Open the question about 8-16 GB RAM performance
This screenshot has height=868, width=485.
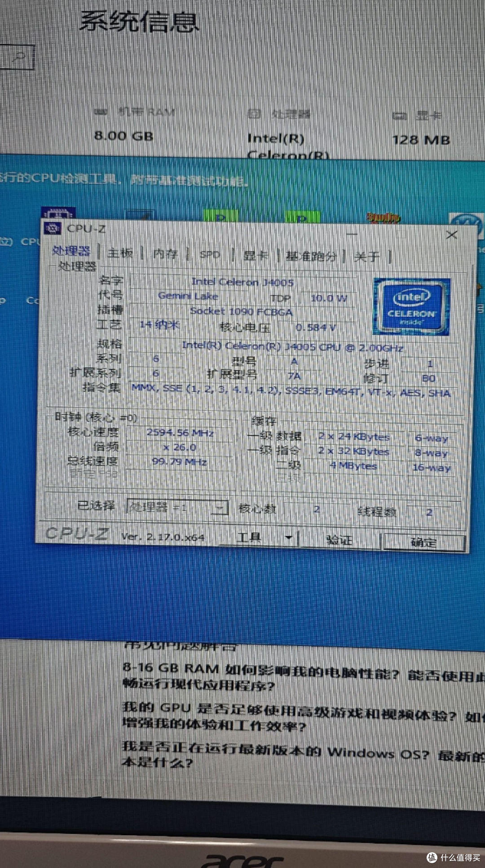click(x=304, y=677)
